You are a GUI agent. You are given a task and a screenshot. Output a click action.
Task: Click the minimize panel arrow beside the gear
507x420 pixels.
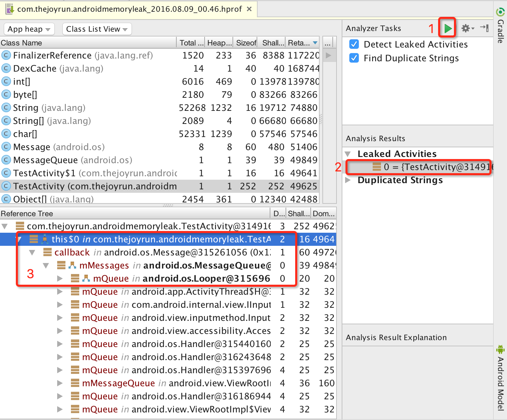click(485, 28)
